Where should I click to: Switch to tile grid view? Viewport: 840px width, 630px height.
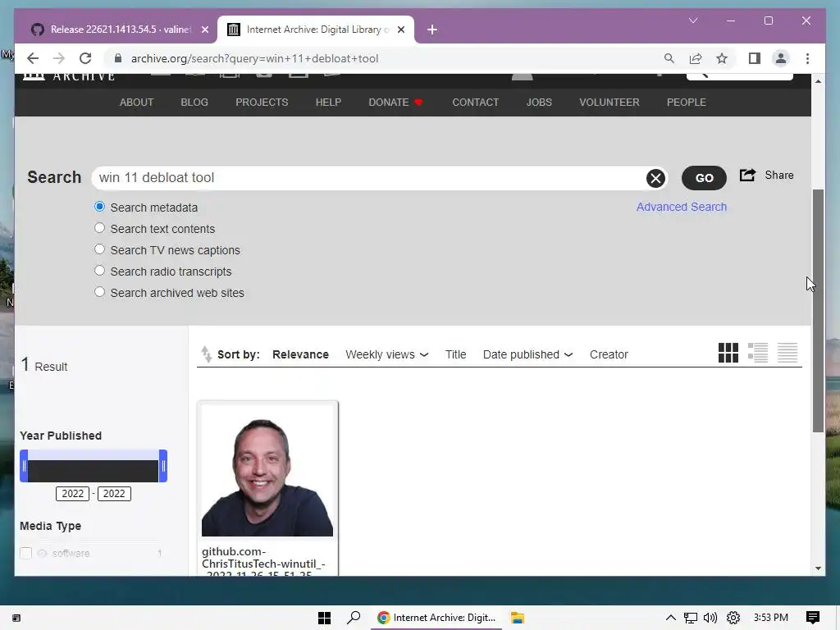728,353
